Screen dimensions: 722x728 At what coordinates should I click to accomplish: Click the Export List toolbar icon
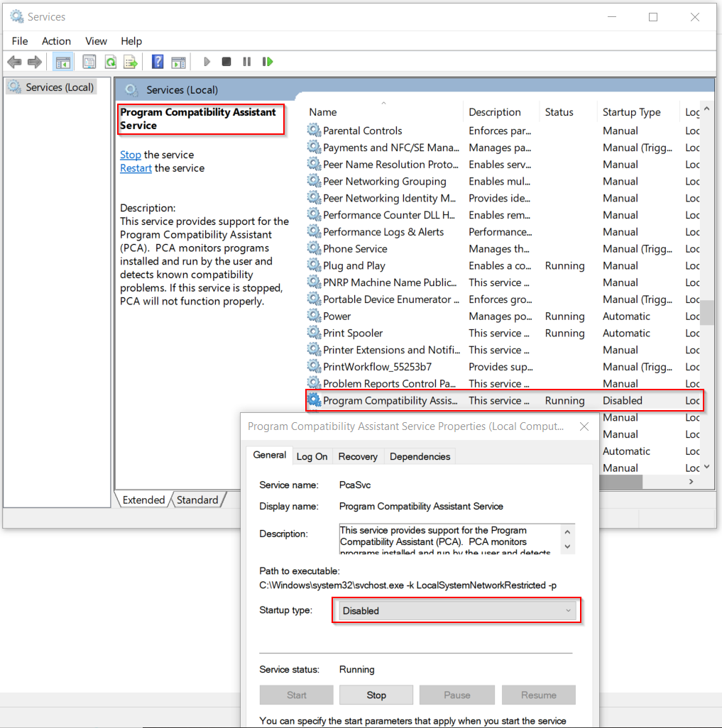coord(130,62)
